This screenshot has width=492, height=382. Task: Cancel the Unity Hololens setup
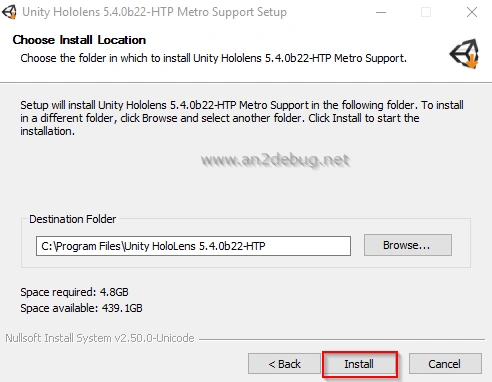[445, 364]
